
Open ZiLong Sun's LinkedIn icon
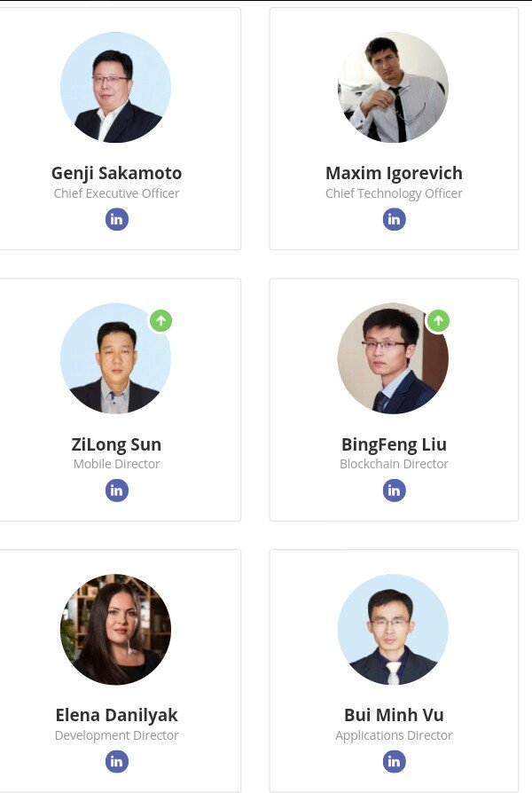coord(117,490)
